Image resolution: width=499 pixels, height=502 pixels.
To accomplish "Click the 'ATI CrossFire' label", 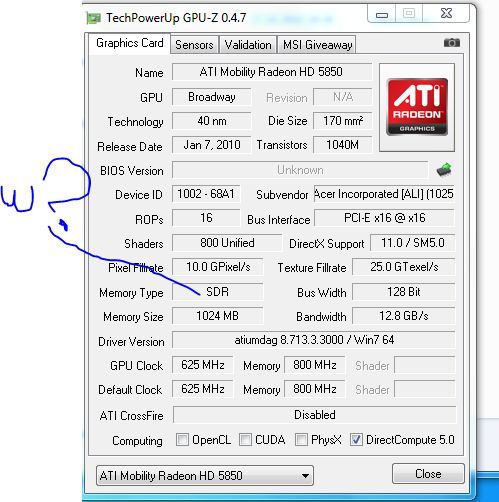I will pyautogui.click(x=131, y=416).
